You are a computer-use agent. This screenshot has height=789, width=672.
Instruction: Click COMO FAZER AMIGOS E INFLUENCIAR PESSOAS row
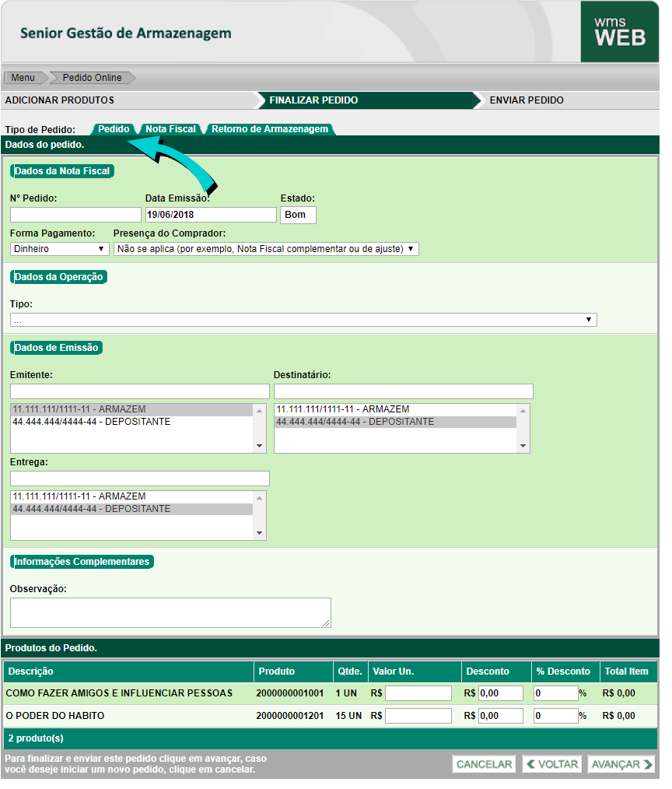point(330,693)
